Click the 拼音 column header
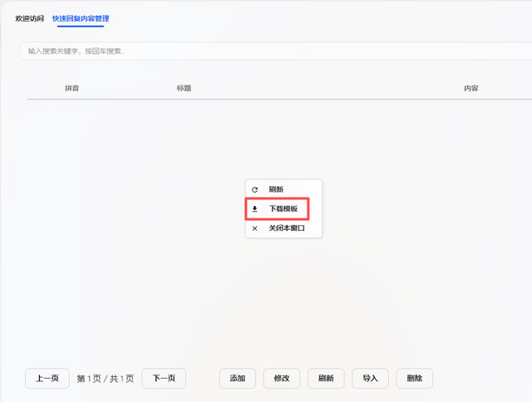Viewport: 532px width, 402px height. (71, 88)
